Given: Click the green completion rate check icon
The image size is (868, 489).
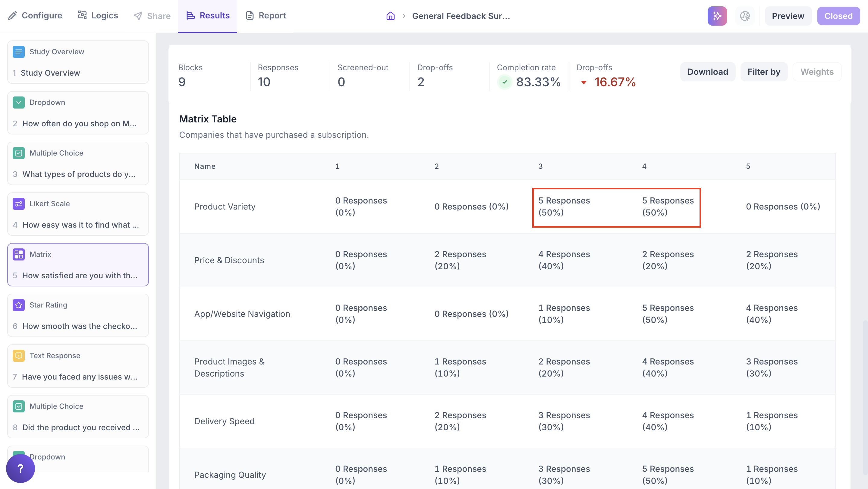Looking at the screenshot, I should click(x=505, y=82).
